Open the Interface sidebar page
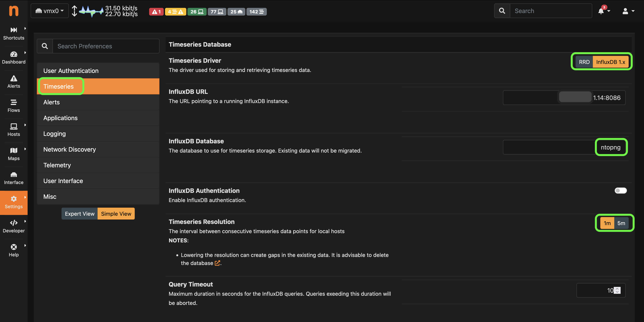 pos(14,178)
